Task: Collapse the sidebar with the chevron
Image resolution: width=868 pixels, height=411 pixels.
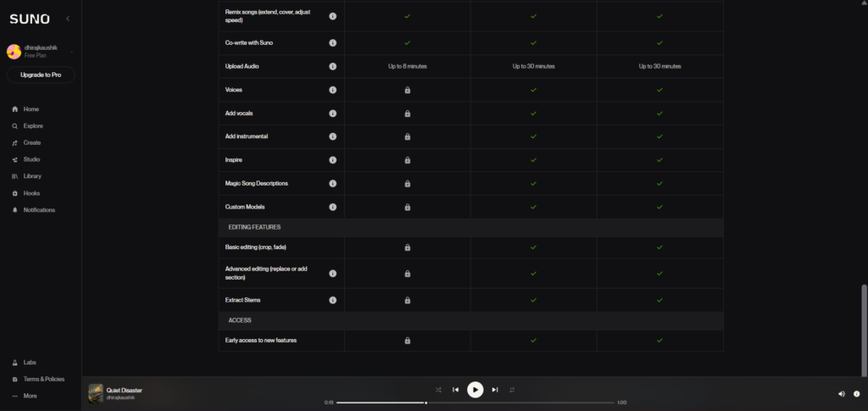Action: [68, 19]
